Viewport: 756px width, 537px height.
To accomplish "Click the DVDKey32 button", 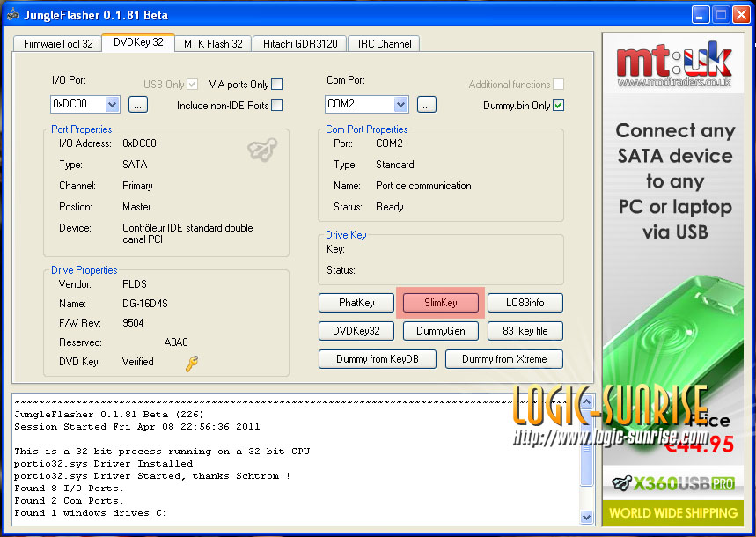I will (356, 331).
